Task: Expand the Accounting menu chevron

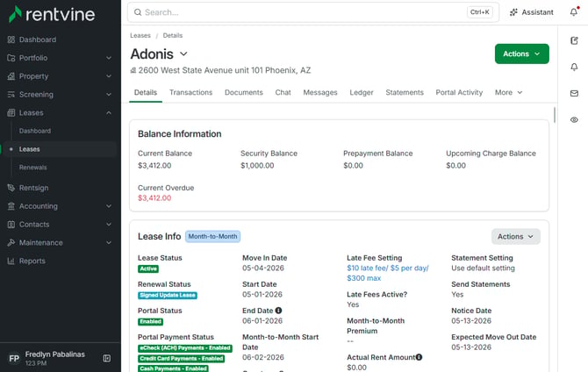Action: [109, 206]
